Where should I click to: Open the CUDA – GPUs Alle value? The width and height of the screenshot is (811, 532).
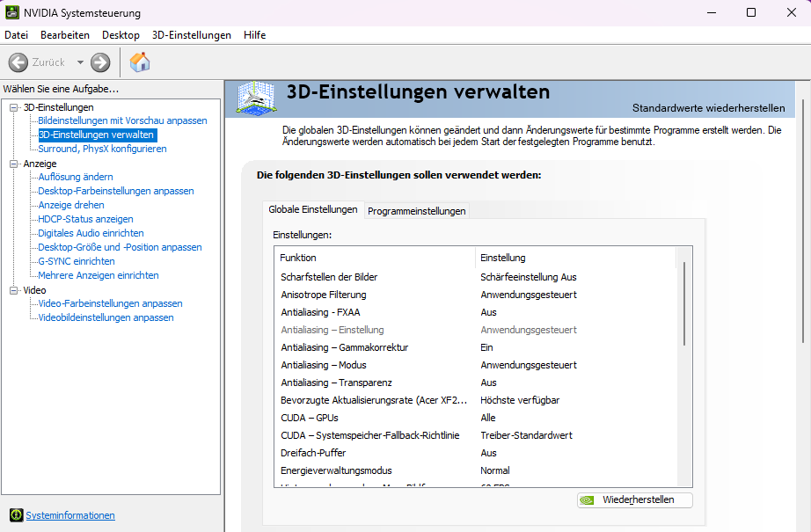click(x=487, y=418)
